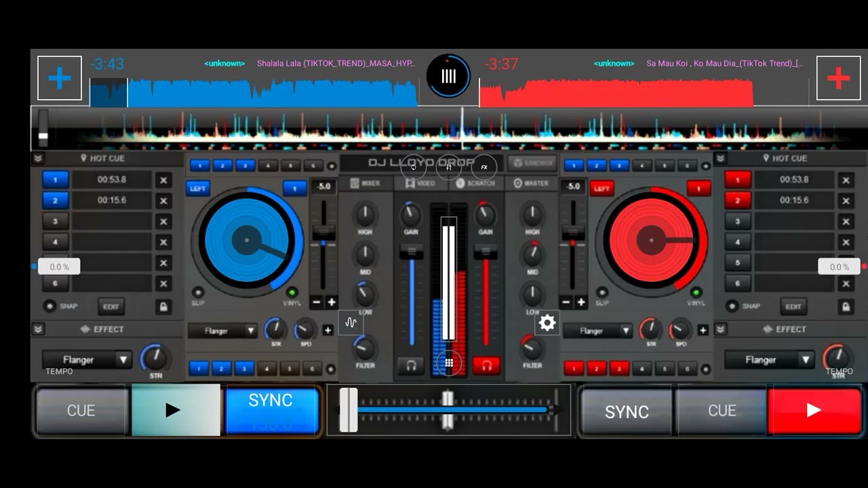Disable right deck red headphone cue
This screenshot has height=488, width=868.
[486, 366]
